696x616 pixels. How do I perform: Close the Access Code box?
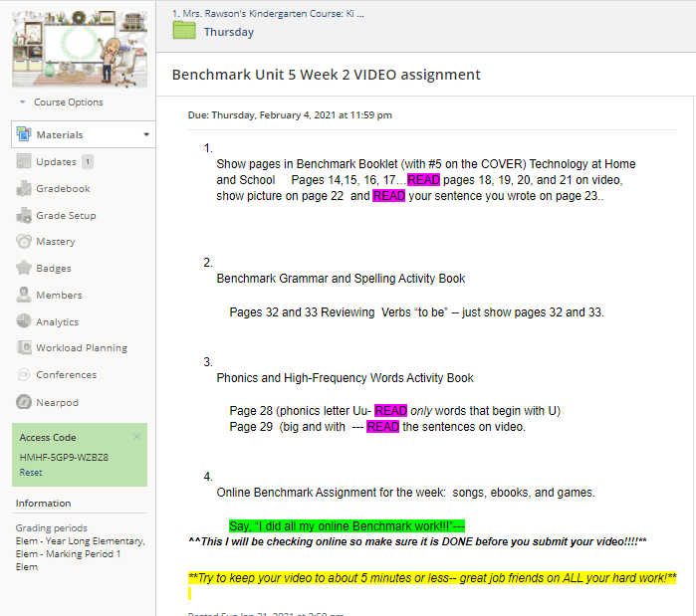136,437
